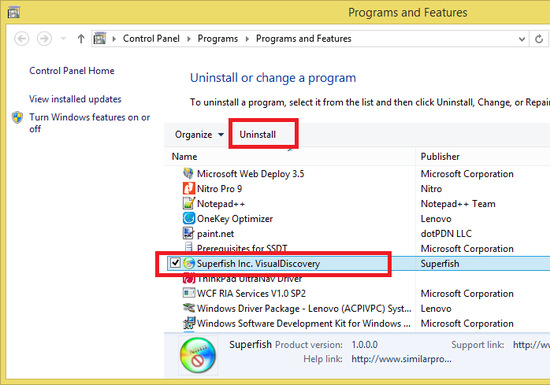
Task: Click the Notepad++ Team publisher cell
Action: pyautogui.click(x=458, y=204)
